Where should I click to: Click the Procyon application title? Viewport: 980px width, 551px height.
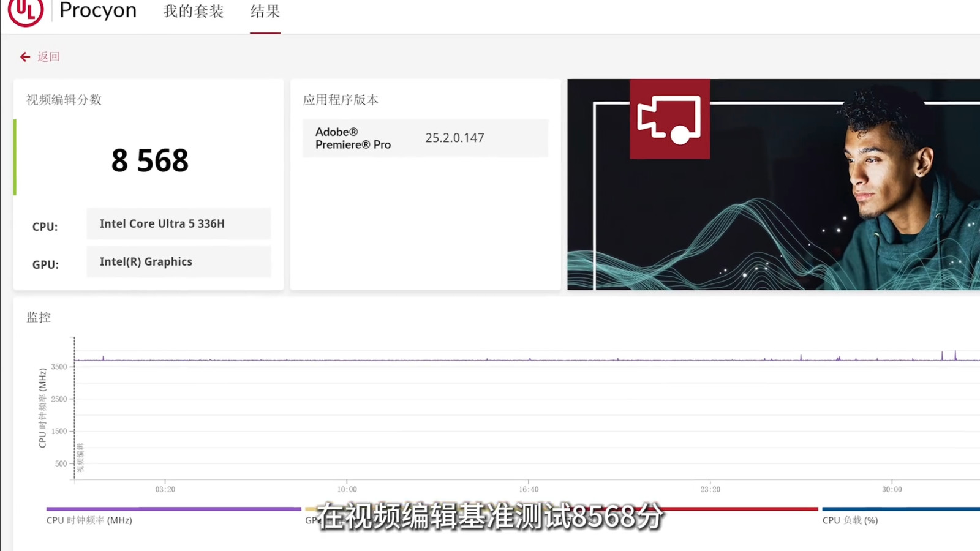click(98, 10)
